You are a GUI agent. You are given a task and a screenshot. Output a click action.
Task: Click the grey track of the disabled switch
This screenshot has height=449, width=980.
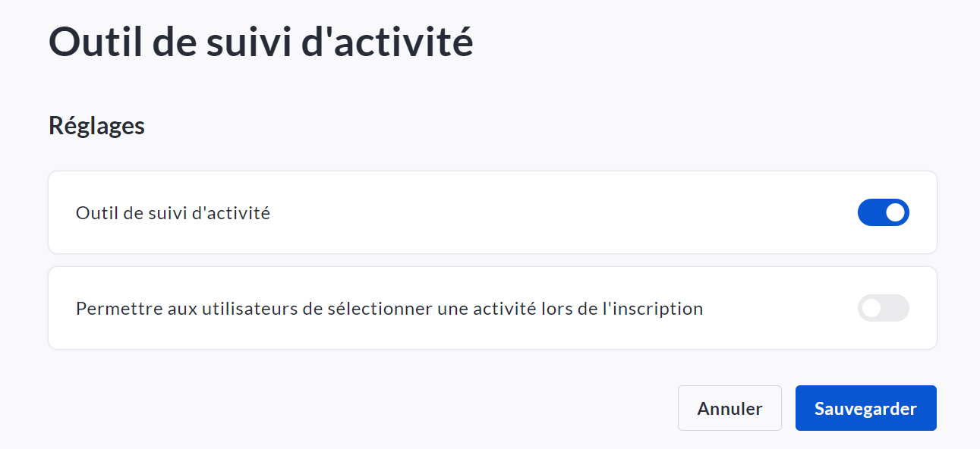(x=896, y=308)
